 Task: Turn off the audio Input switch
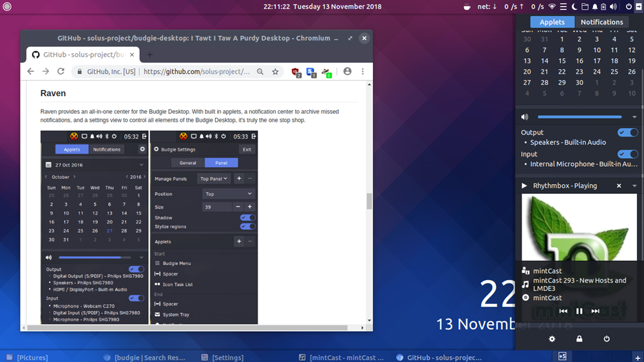pyautogui.click(x=627, y=155)
